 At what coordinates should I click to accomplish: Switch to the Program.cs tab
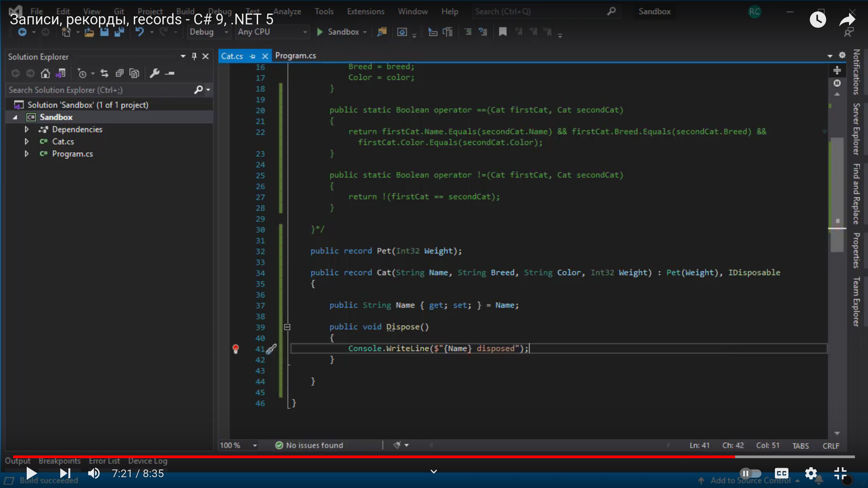pos(296,56)
